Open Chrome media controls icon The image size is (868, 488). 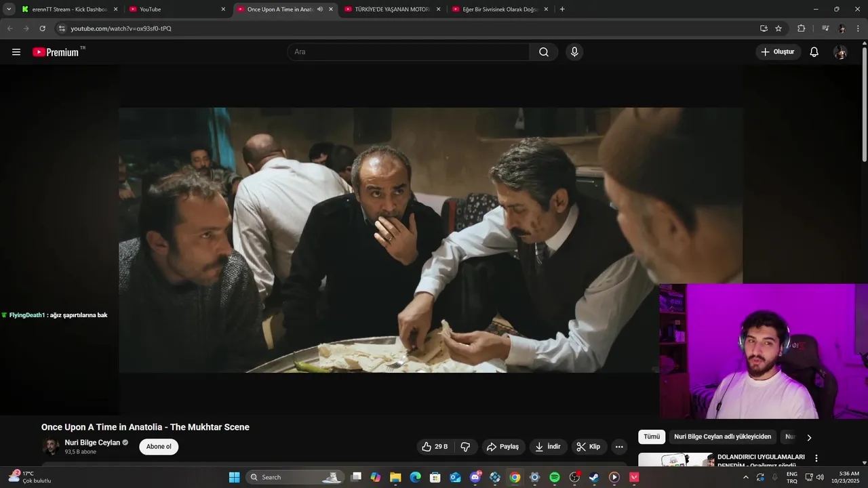825,28
